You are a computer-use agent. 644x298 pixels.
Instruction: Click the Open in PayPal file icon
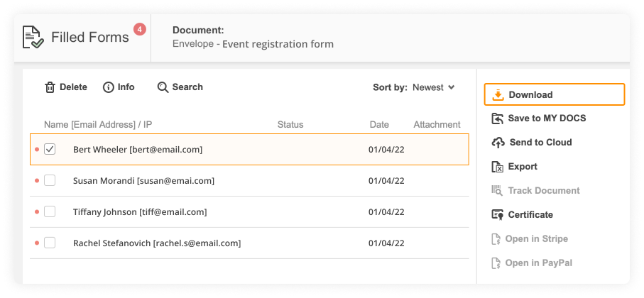click(496, 263)
